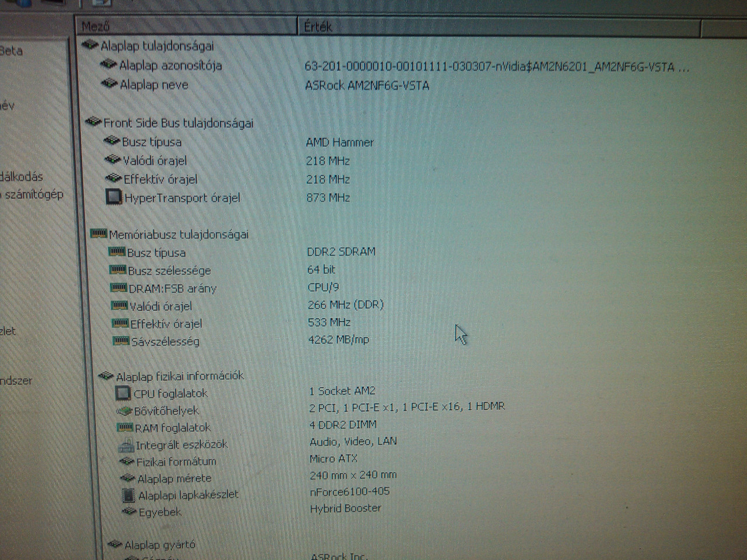This screenshot has width=747, height=560.
Task: Click the Alaplap tulajdonságai section icon
Action: click(89, 45)
